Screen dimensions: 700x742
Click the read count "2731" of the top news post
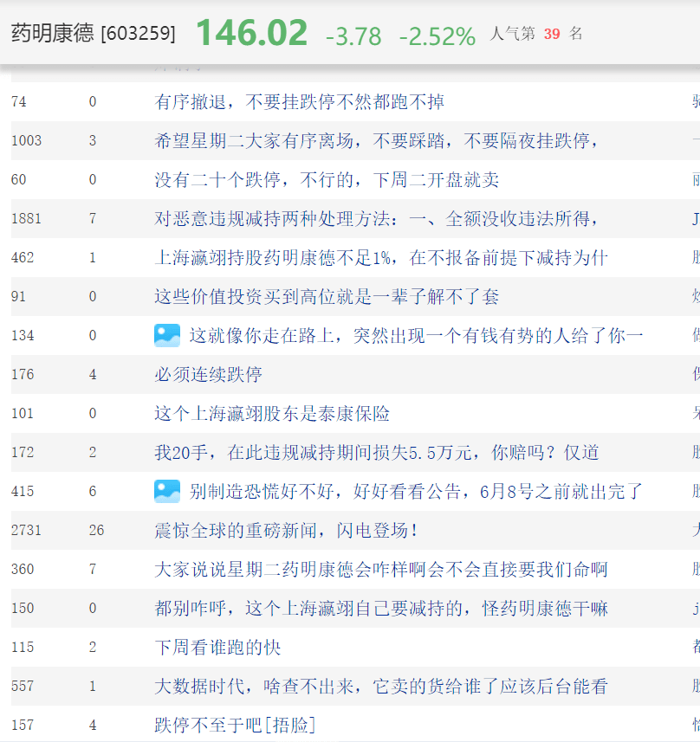26,530
